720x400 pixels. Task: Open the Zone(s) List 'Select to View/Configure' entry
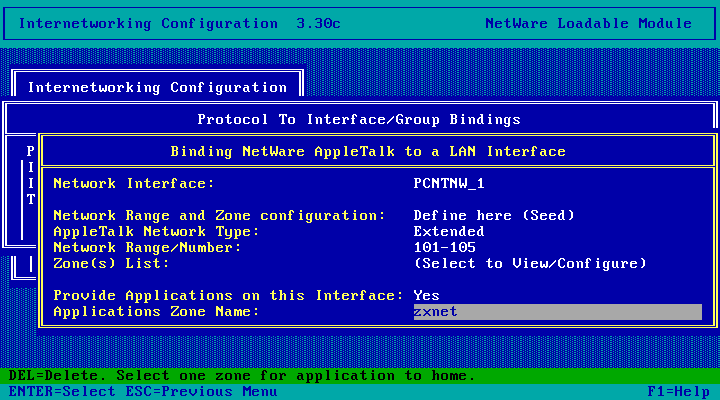coord(530,264)
